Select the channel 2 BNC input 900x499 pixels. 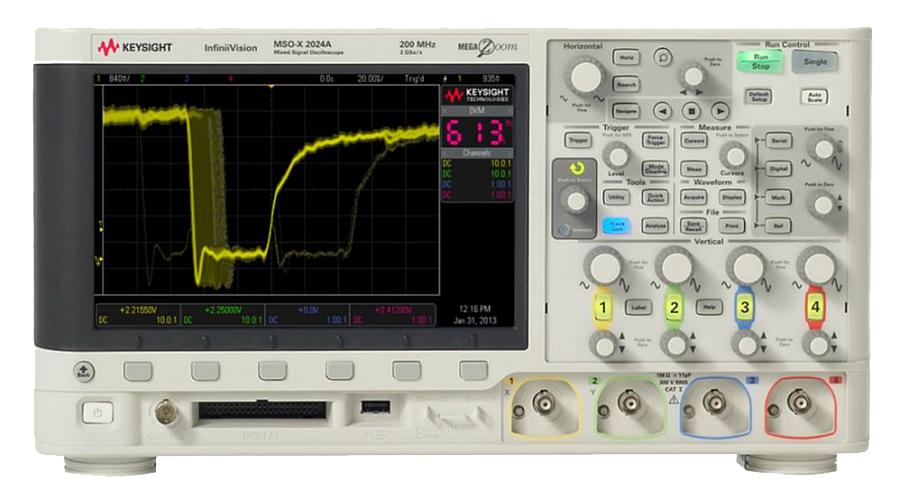tap(629, 403)
